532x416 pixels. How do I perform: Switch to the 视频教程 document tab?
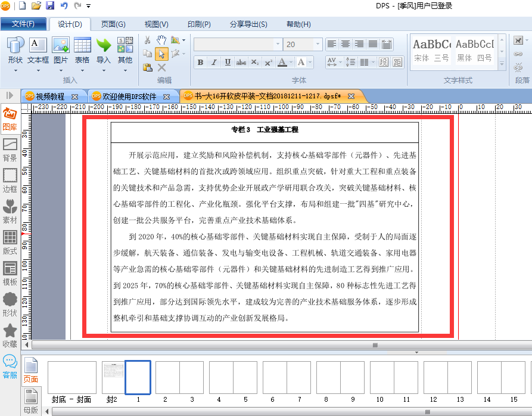tap(50, 97)
